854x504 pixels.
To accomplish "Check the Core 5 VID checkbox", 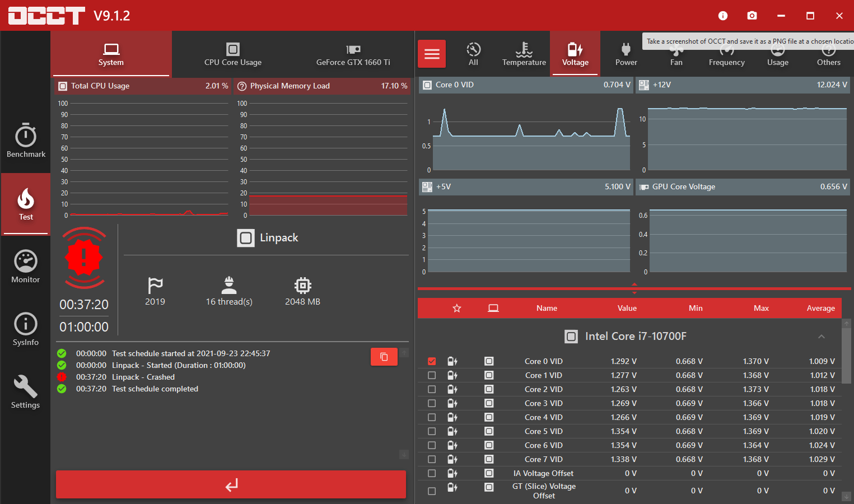I will [x=432, y=431].
